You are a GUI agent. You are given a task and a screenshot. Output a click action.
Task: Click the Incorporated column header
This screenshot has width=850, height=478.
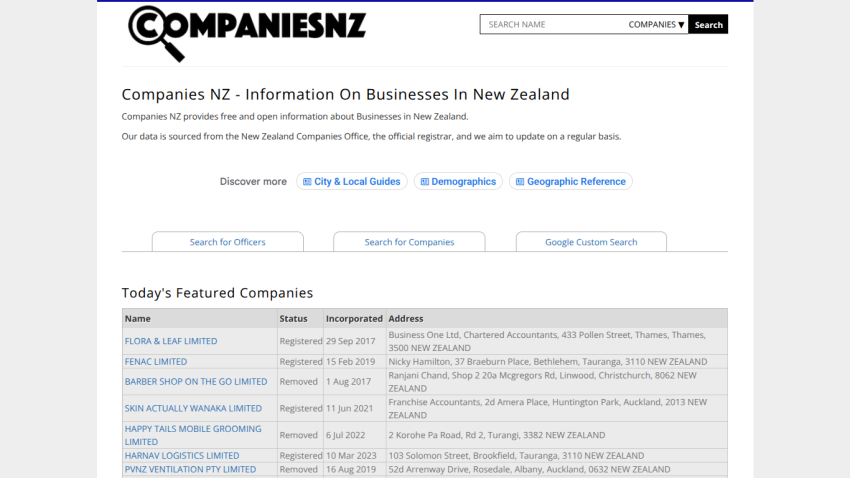pyautogui.click(x=354, y=319)
